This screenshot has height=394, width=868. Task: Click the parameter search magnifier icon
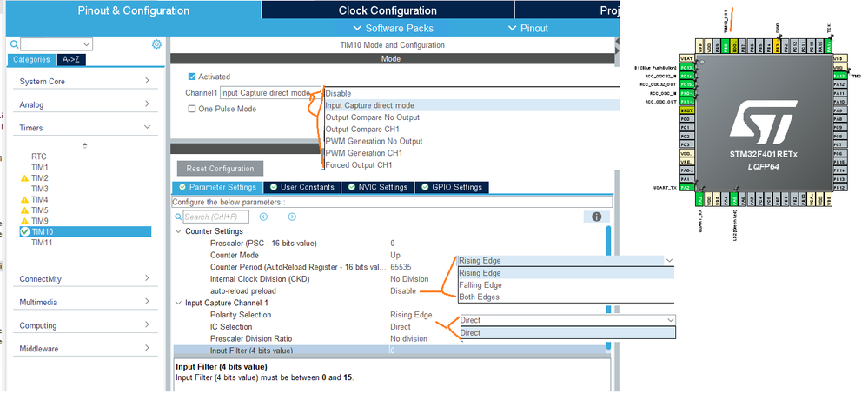[178, 217]
